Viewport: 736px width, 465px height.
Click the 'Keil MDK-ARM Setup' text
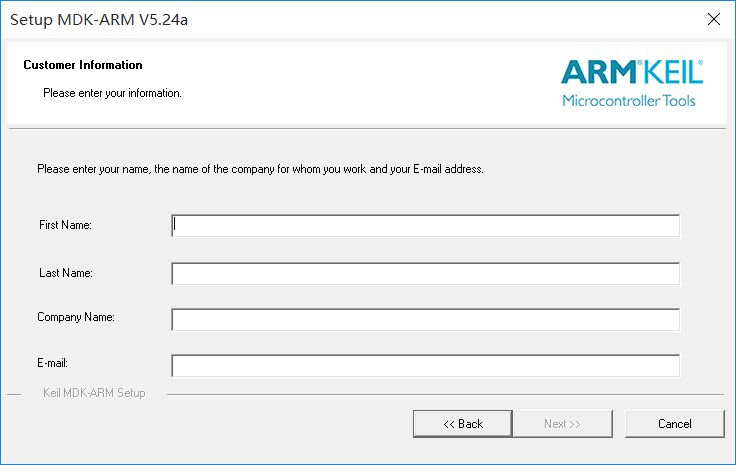(x=94, y=393)
